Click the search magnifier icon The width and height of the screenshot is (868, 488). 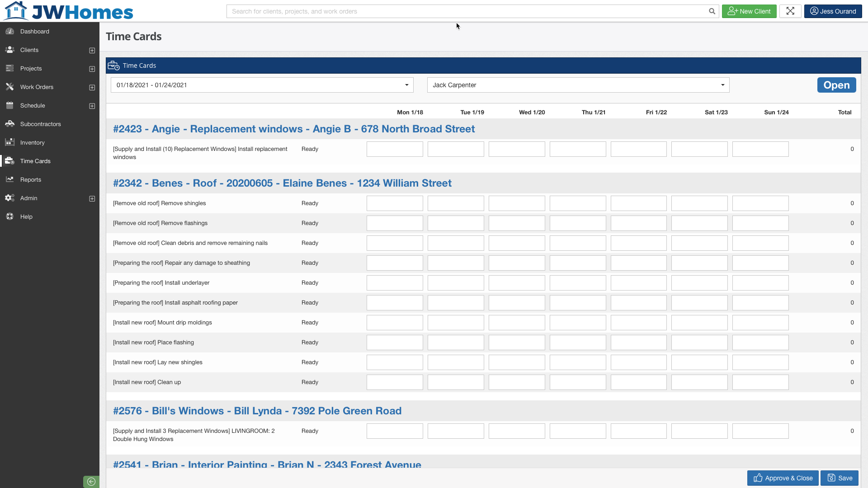coord(712,11)
